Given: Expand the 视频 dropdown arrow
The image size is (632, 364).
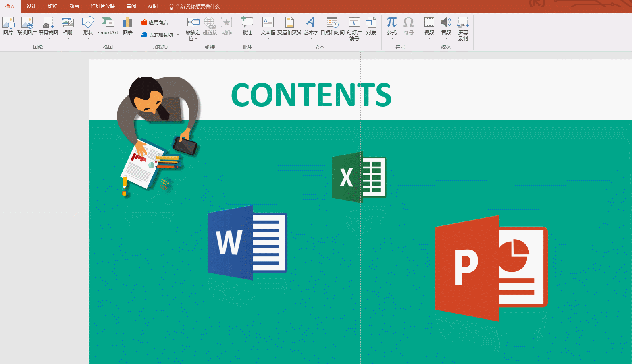Looking at the screenshot, I should [x=430, y=39].
